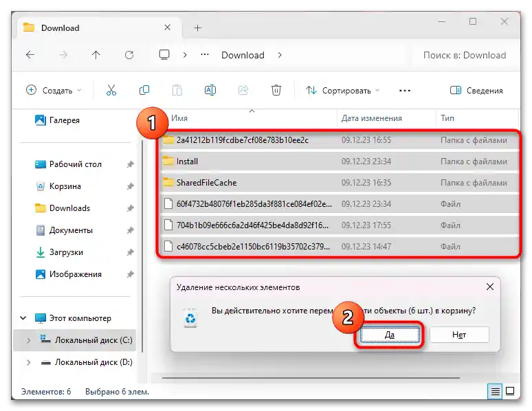Close the Download tab

pos(167,27)
